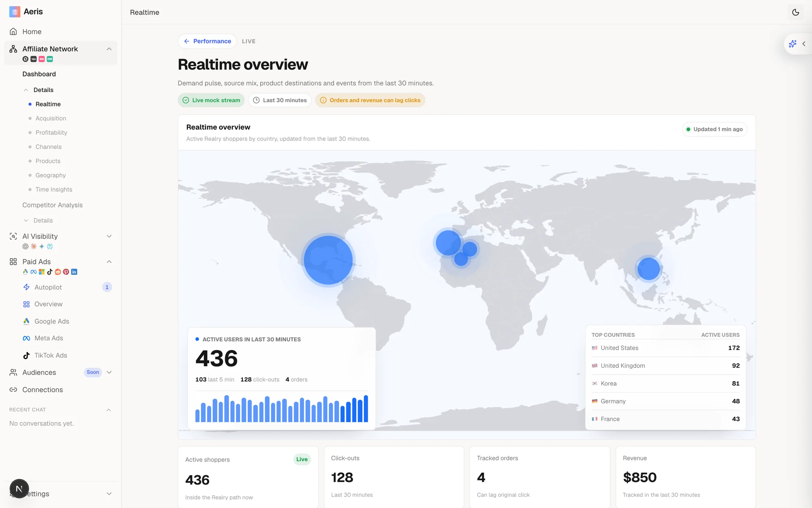Expand Details under Competitor Analysis
The width and height of the screenshot is (812, 508).
click(x=26, y=220)
